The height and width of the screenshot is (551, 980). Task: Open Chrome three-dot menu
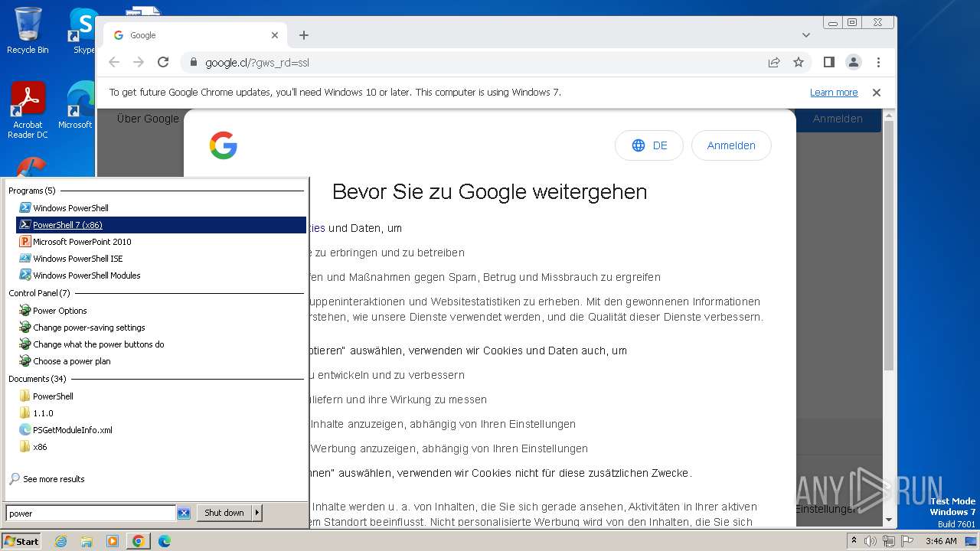point(878,63)
